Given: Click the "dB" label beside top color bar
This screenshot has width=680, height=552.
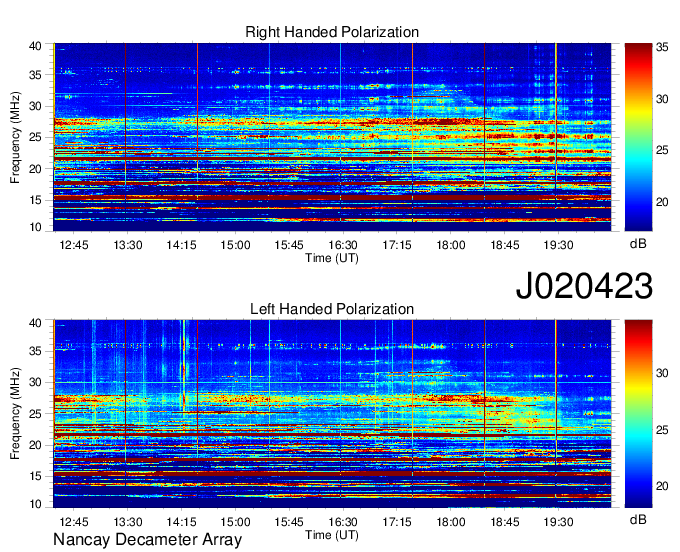Looking at the screenshot, I should click(638, 244).
